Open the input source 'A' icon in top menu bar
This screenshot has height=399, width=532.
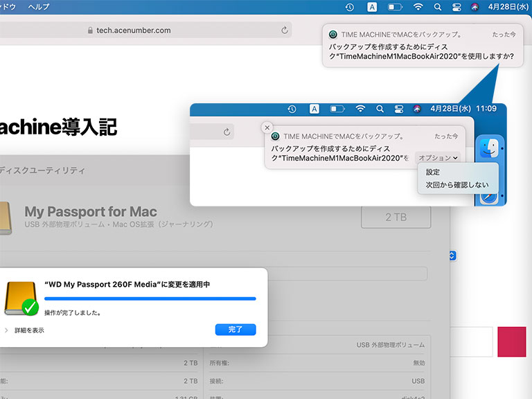click(x=372, y=7)
